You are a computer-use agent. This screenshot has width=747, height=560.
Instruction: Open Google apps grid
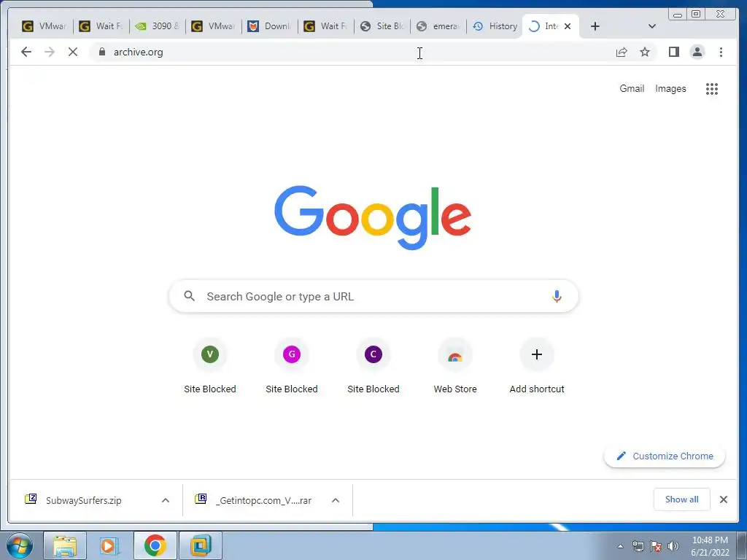[x=712, y=88]
